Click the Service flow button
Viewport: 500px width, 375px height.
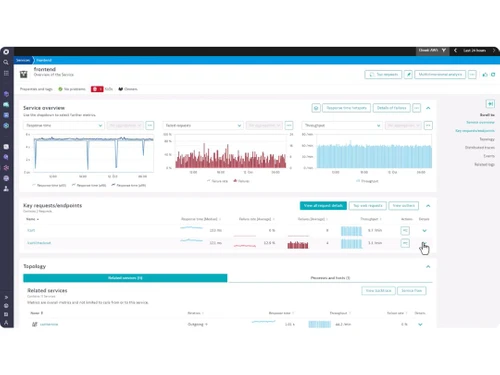(x=412, y=291)
